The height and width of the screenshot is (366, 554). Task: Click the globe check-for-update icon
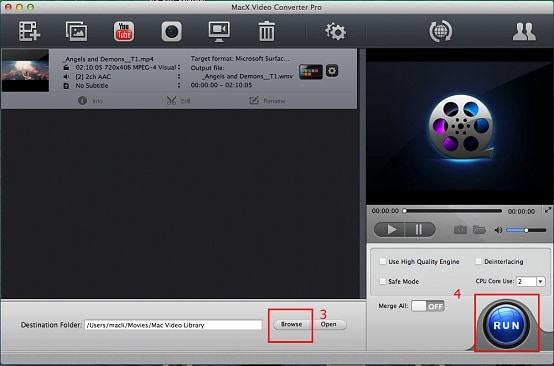click(x=441, y=31)
